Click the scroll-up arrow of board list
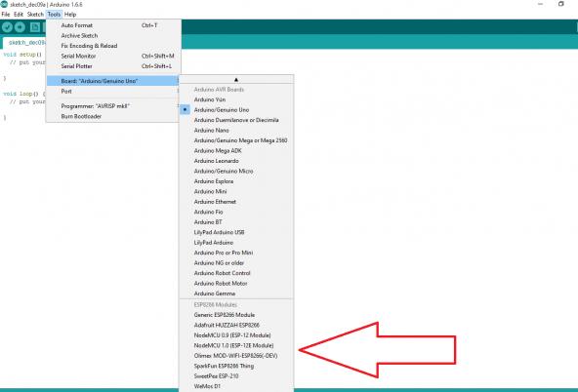 click(x=236, y=80)
